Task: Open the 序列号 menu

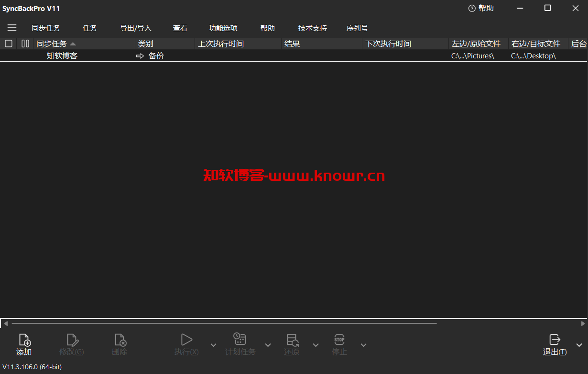Action: (x=358, y=28)
